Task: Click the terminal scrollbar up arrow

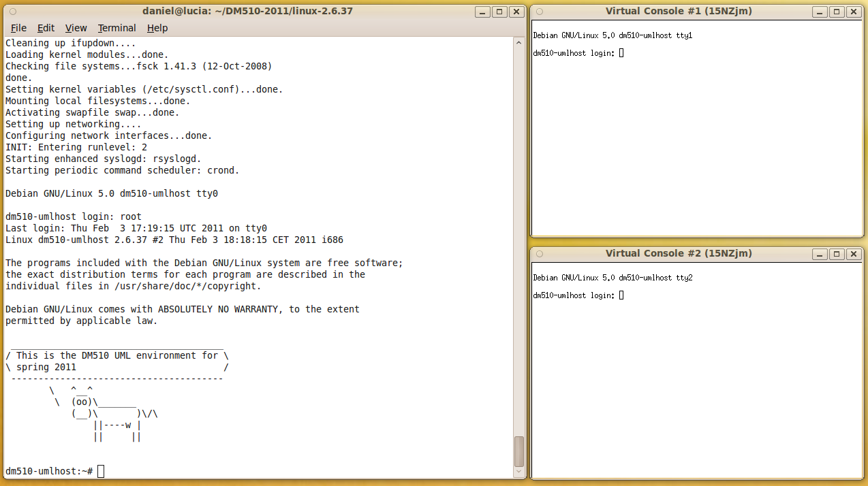Action: pyautogui.click(x=518, y=42)
